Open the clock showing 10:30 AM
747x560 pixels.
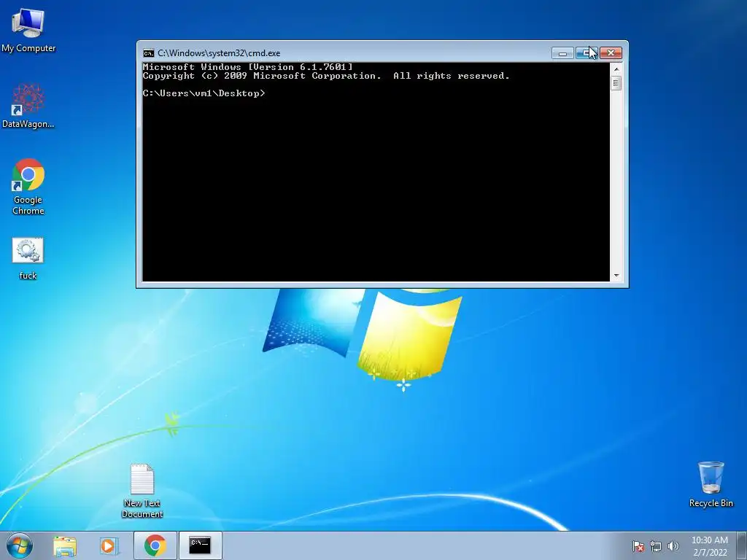[710, 546]
